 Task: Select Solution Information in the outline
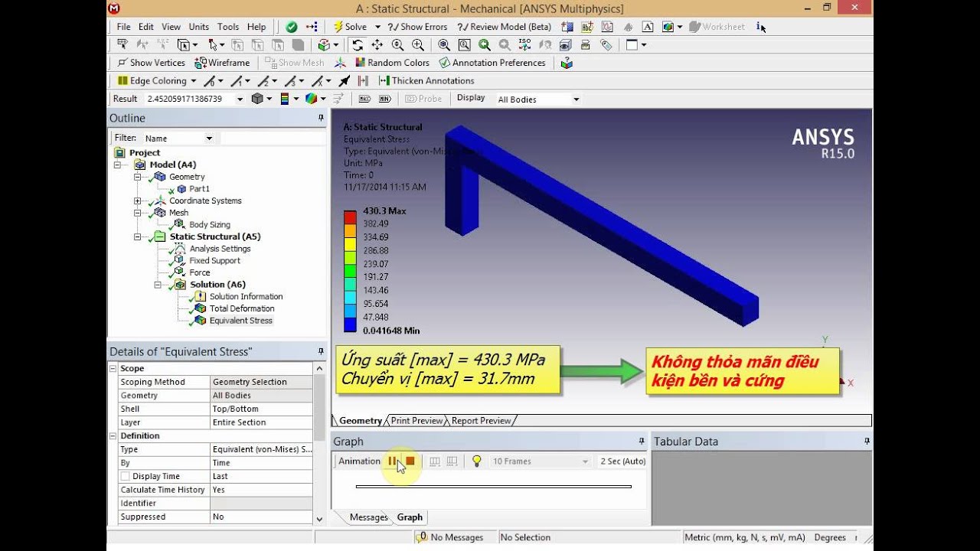coord(246,297)
